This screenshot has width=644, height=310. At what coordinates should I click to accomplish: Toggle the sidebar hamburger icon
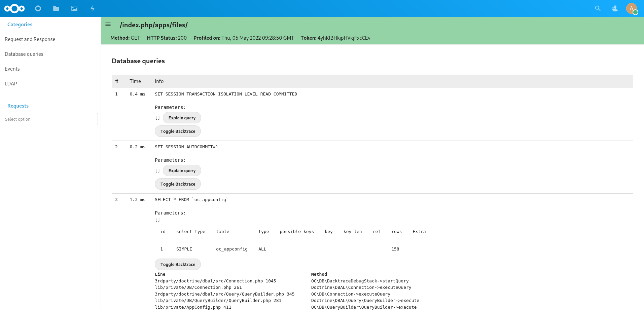(x=108, y=24)
